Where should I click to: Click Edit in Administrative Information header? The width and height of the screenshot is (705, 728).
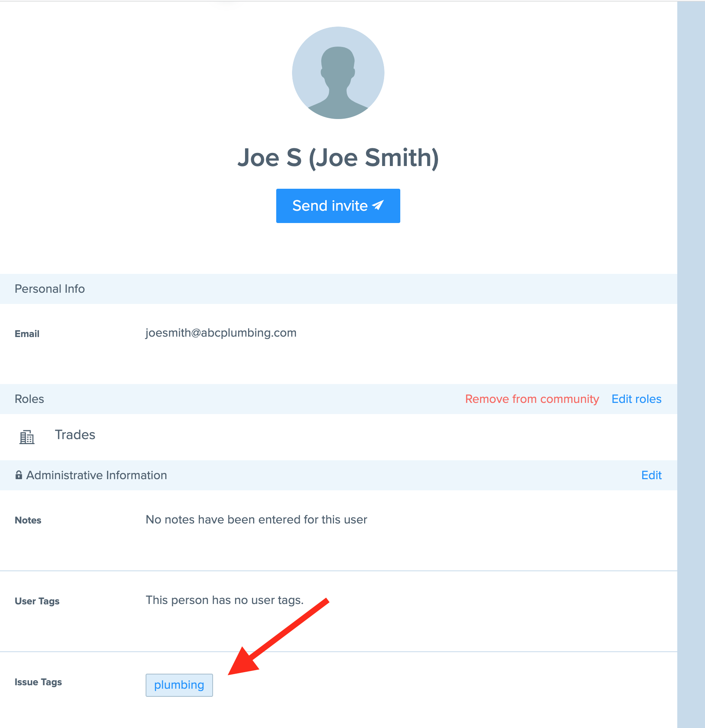click(x=651, y=475)
